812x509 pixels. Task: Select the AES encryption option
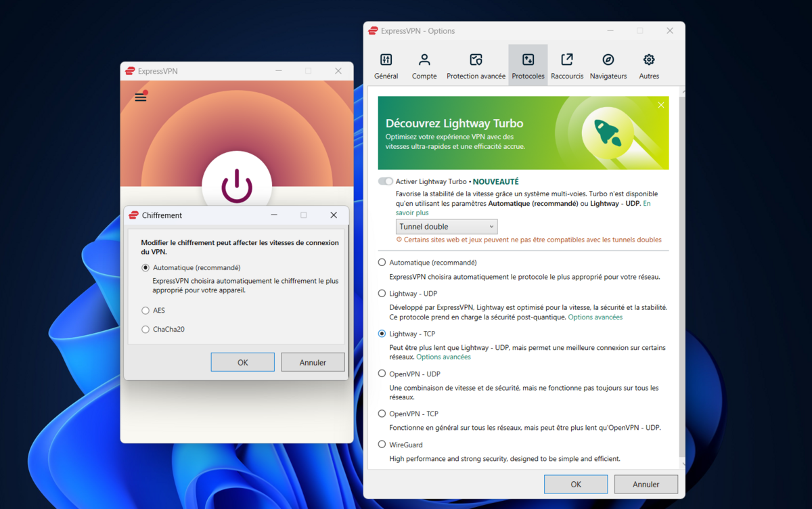point(145,310)
